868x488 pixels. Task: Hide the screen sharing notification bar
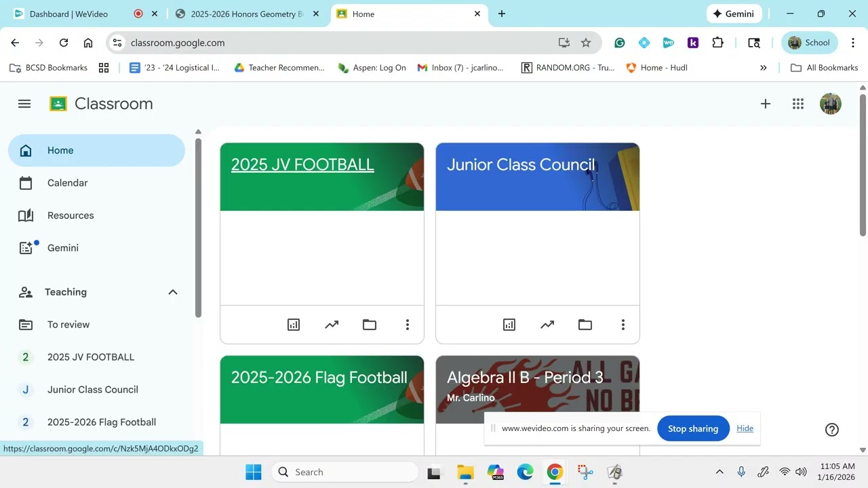tap(745, 428)
